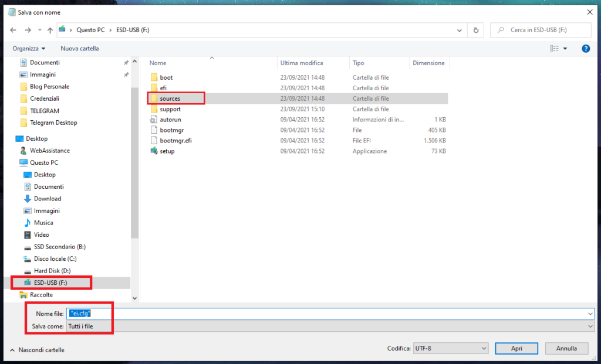The height and width of the screenshot is (364, 601).
Task: Collapse folders with Nascondi cartelle
Action: point(37,350)
